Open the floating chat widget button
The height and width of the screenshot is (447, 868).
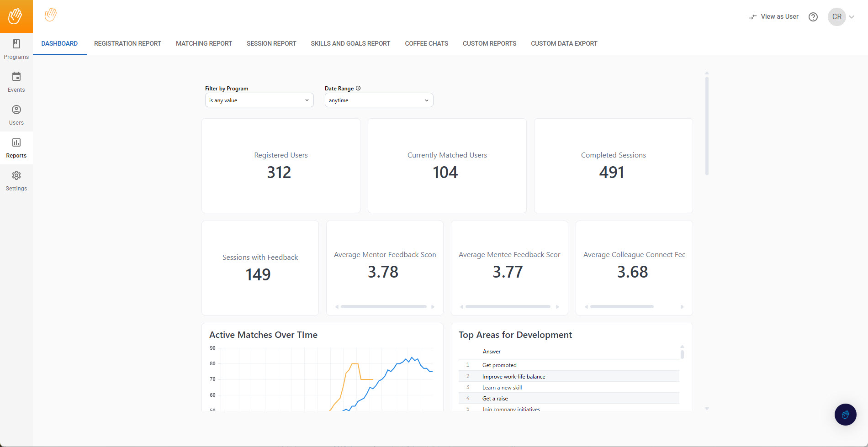(846, 415)
